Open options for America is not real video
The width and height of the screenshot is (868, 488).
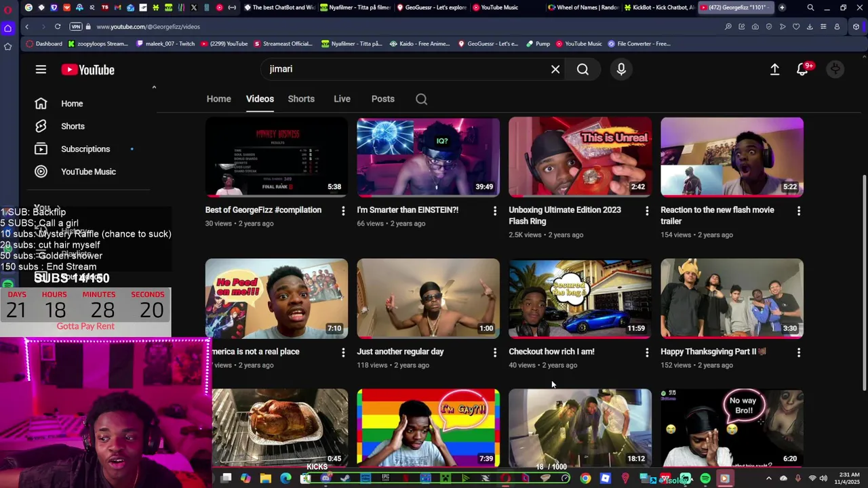coord(343,352)
